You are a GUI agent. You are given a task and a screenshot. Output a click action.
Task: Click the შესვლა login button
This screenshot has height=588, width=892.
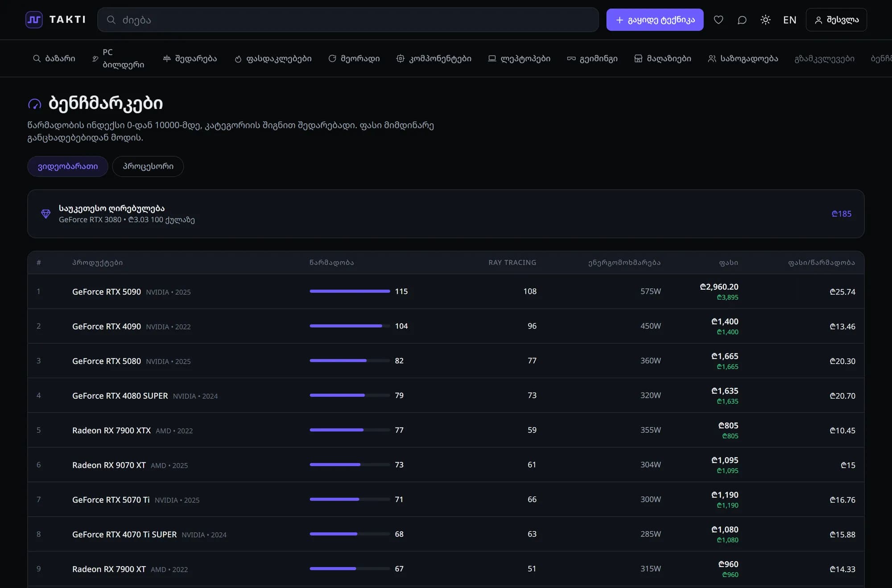point(836,20)
